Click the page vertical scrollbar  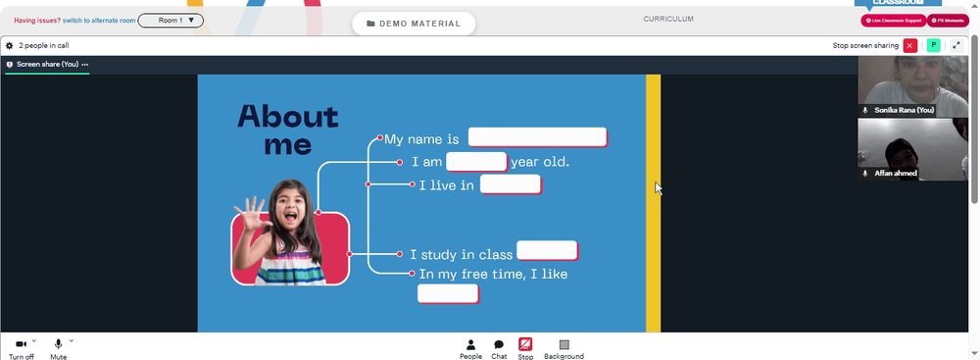point(975,119)
